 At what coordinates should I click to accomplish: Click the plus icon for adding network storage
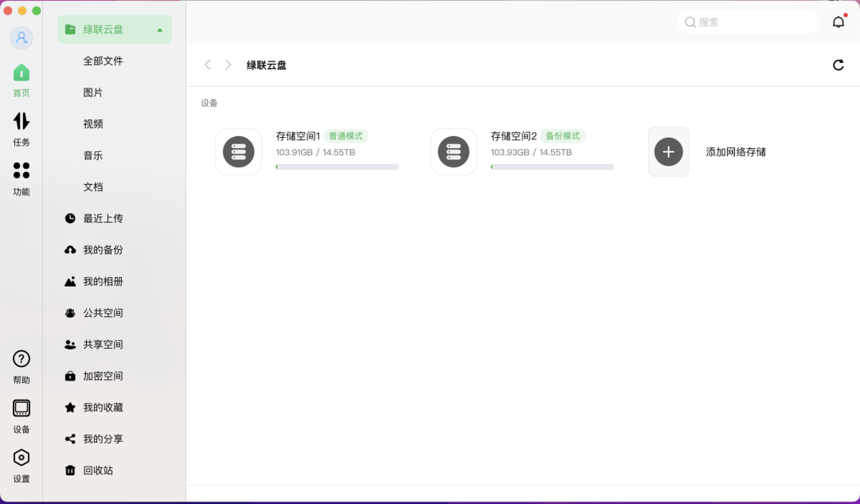[669, 152]
